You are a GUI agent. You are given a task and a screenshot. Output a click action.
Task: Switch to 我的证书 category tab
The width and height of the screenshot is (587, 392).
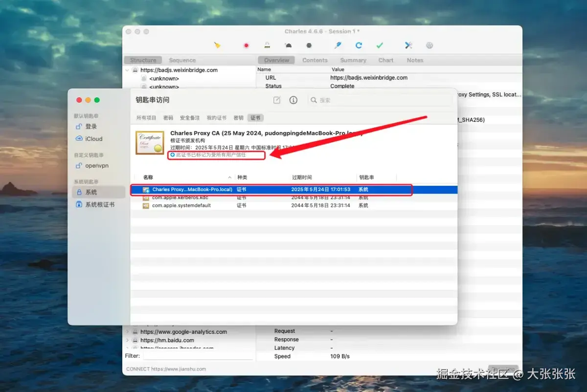[x=216, y=118]
